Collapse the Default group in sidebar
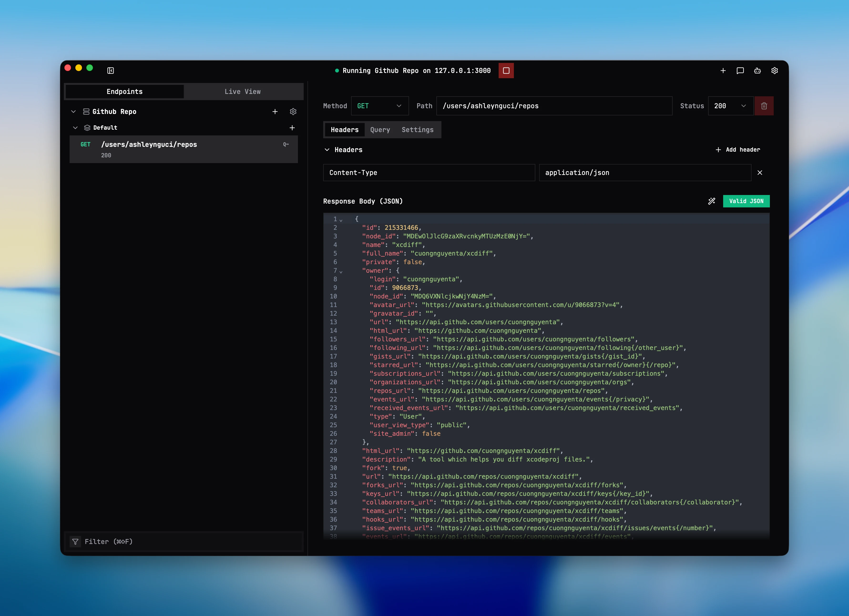Viewport: 849px width, 616px height. point(75,128)
